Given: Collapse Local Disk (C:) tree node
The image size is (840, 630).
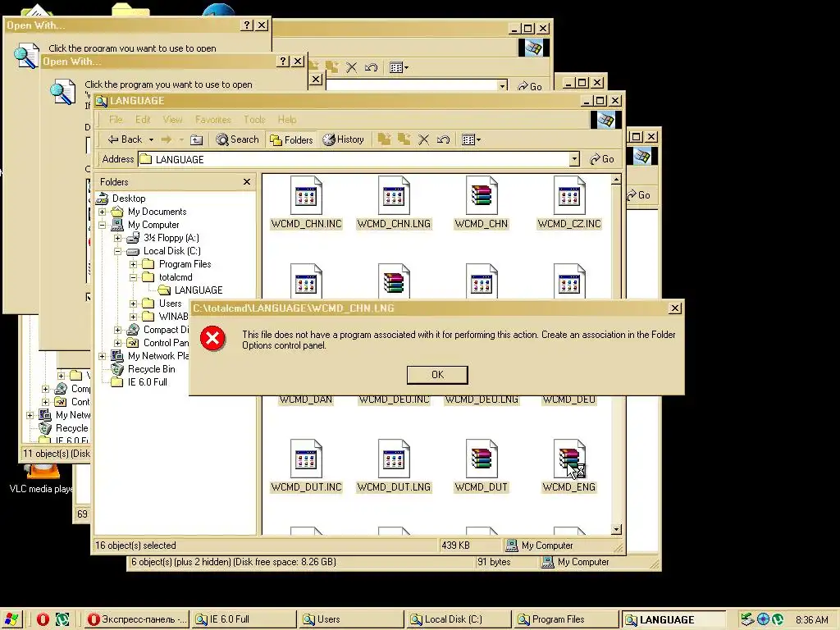Looking at the screenshot, I should [x=118, y=251].
